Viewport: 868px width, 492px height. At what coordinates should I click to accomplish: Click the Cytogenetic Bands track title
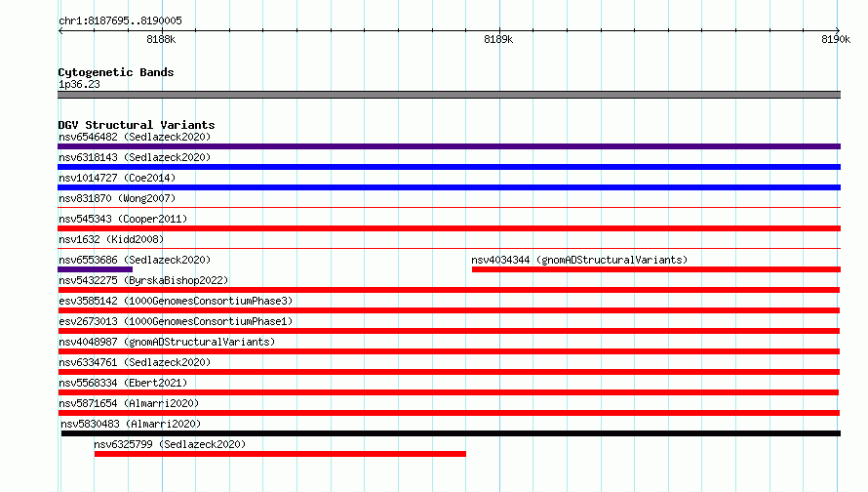click(x=116, y=72)
